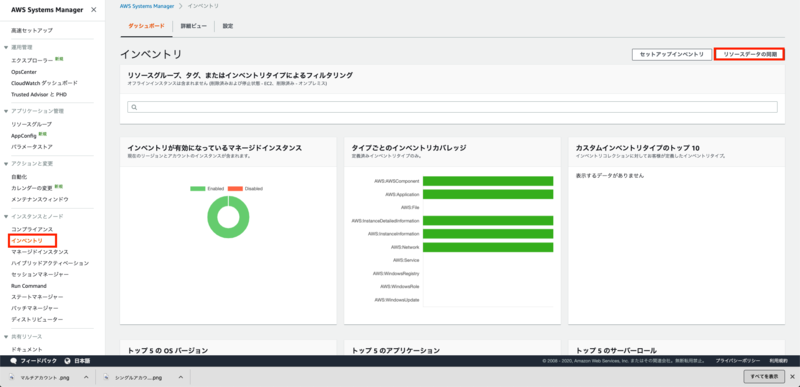Click the マルチアカウント.png file icon
The width and height of the screenshot is (800, 387).
click(x=13, y=377)
